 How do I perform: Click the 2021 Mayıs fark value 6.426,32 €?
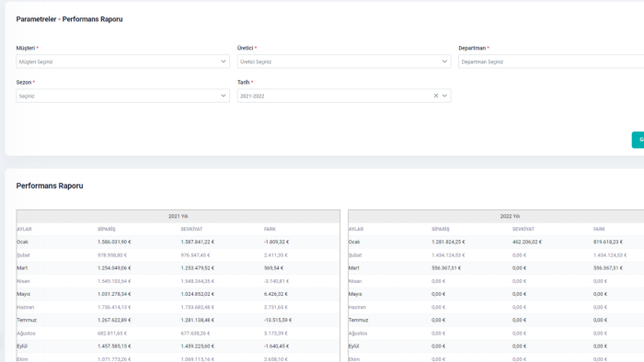(276, 294)
